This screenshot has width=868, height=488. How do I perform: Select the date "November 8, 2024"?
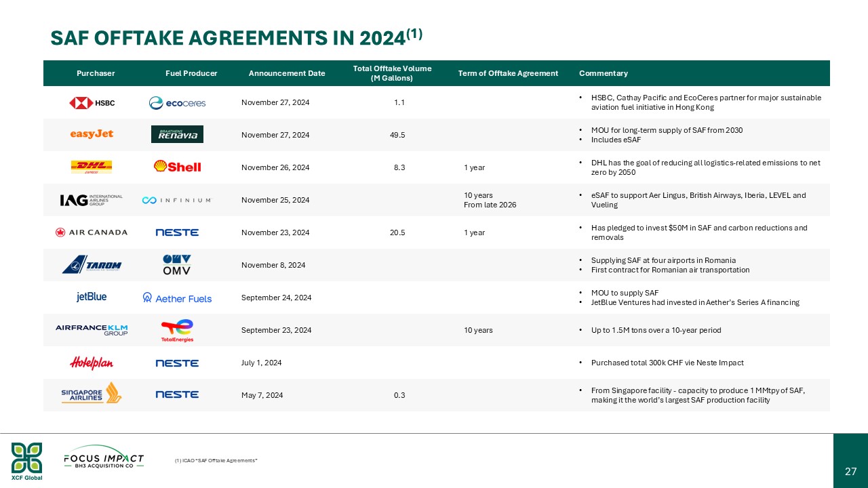[x=273, y=265]
